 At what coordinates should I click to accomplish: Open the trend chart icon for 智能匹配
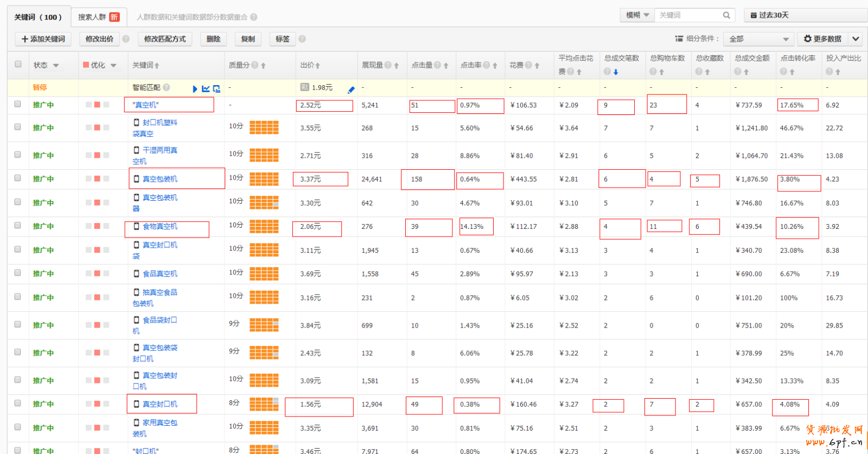point(206,88)
